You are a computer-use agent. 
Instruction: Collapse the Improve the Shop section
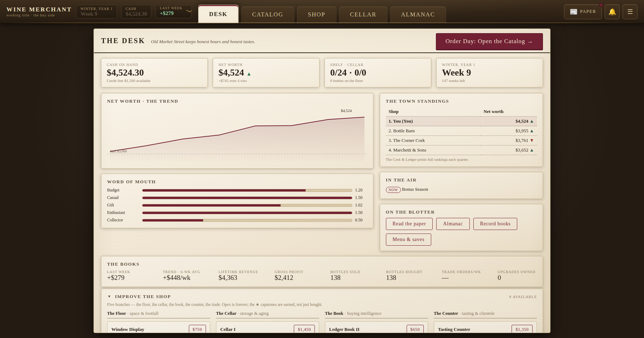tap(109, 297)
